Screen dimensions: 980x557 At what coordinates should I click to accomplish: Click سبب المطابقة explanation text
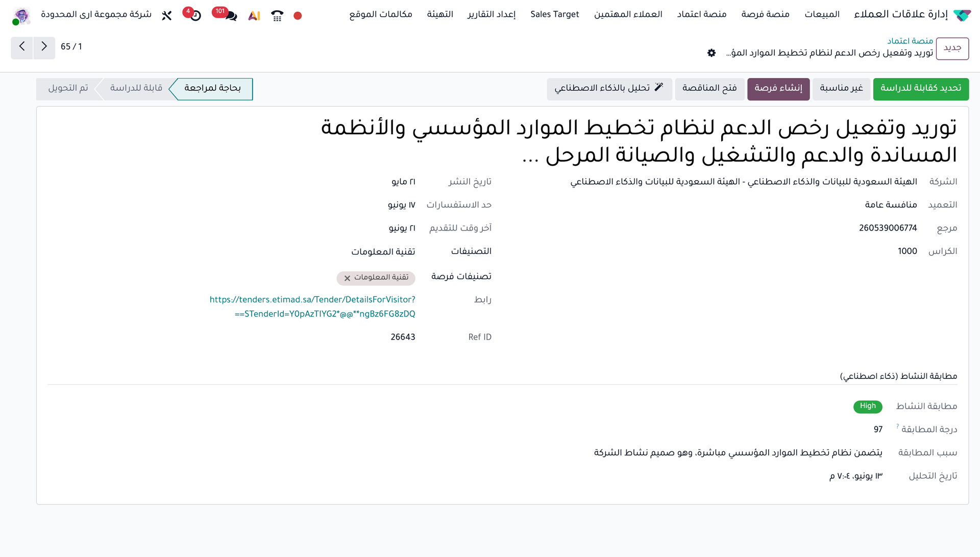[738, 453]
